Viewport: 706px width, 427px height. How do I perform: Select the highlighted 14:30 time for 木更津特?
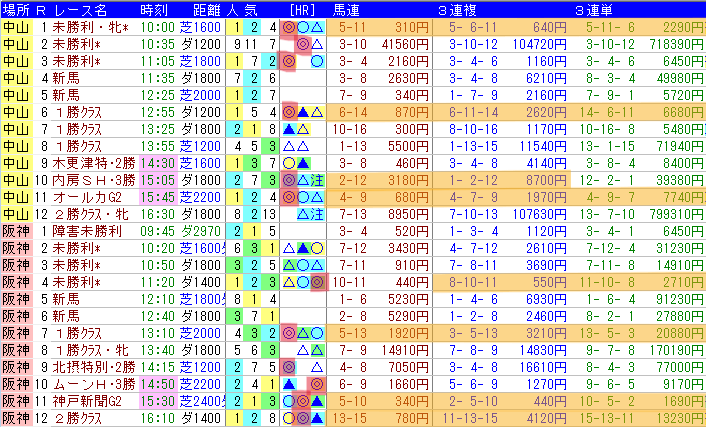tap(158, 163)
